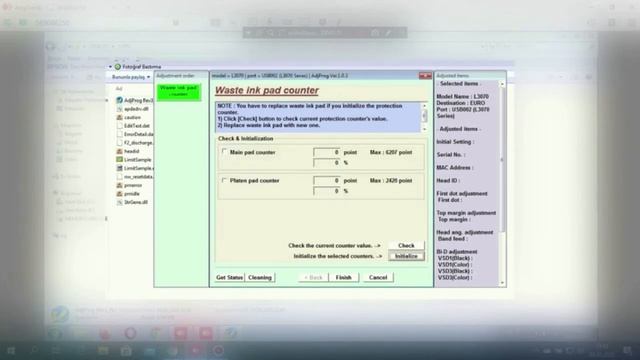Tick the Platen pad counter checkbox
This screenshot has height=360, width=640.
coord(224,180)
